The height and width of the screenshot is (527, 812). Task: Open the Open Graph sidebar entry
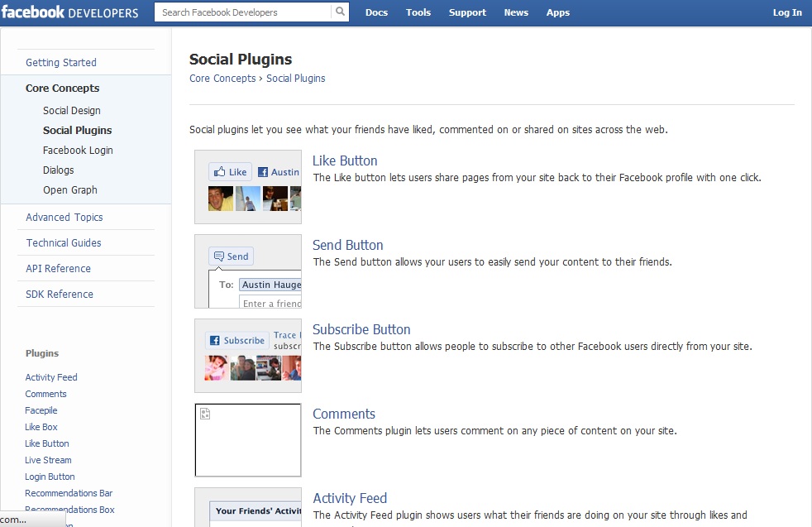click(x=69, y=189)
